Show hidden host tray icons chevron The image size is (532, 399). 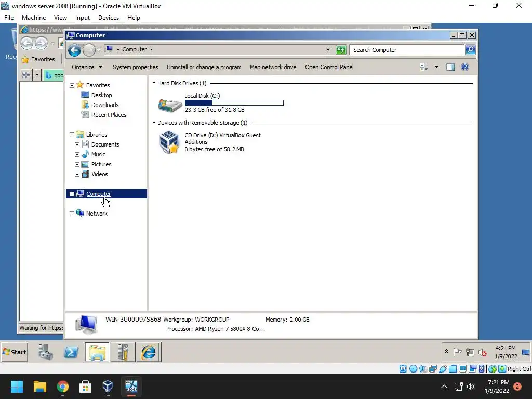tap(444, 387)
